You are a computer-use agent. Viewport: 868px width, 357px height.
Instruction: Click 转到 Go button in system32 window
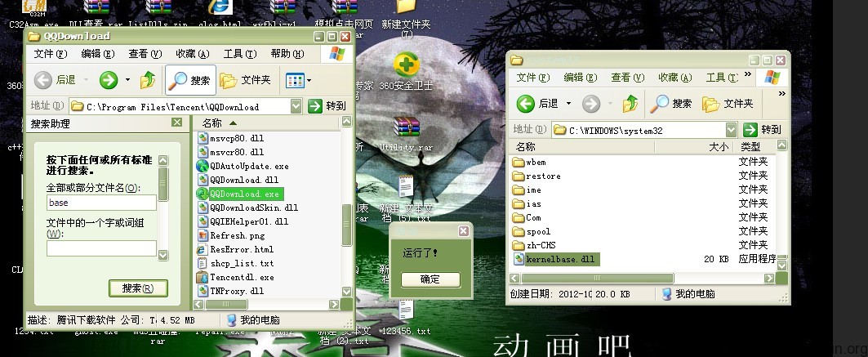(x=763, y=130)
